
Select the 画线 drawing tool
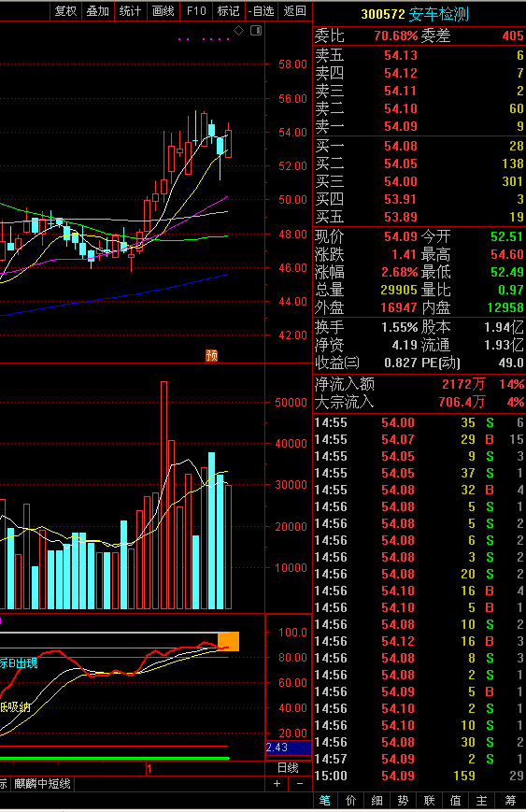pyautogui.click(x=163, y=11)
